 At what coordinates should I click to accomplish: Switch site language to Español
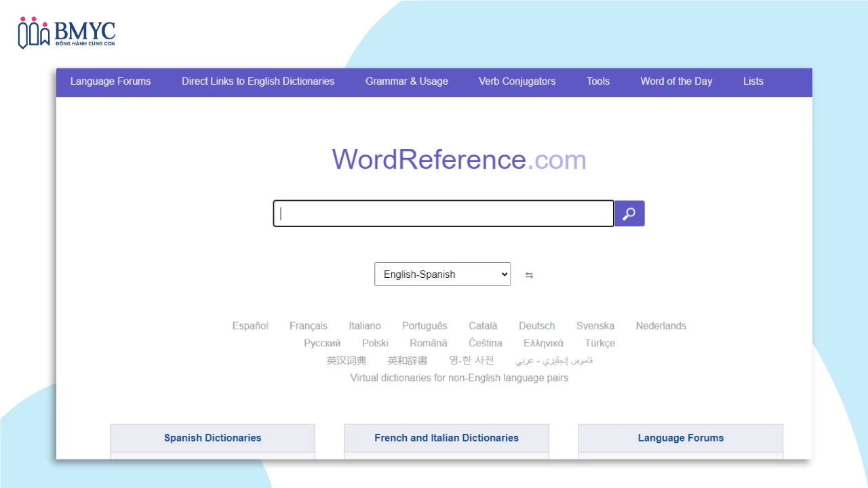(250, 326)
